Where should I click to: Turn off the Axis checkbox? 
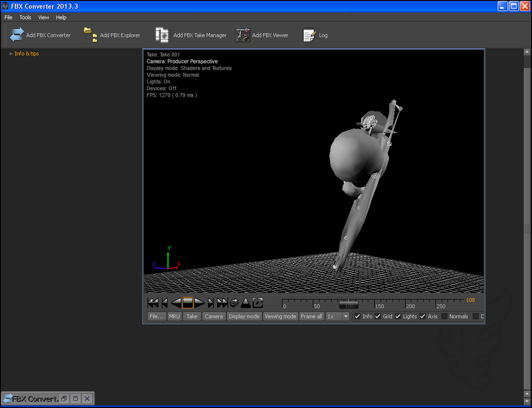click(422, 316)
